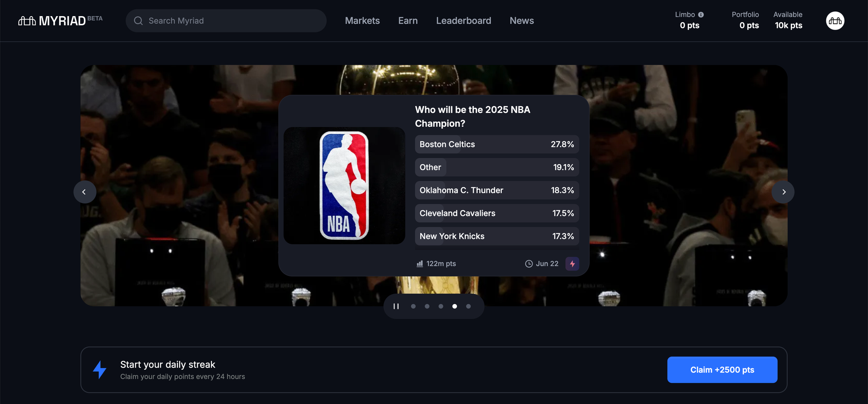Click the BETA label beside Myriad
The image size is (868, 404).
click(x=95, y=18)
